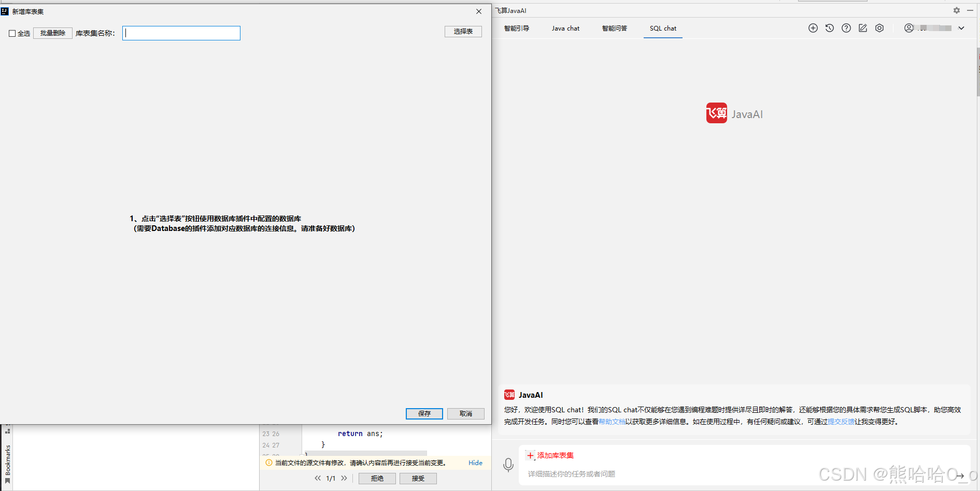Select the SQL chat tab
Screen dimensions: 980x491
click(663, 28)
